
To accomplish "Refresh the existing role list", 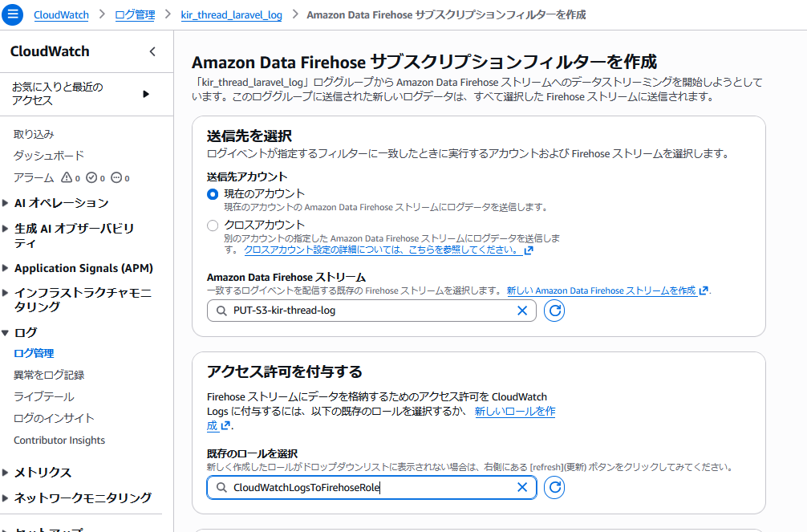I will click(554, 487).
